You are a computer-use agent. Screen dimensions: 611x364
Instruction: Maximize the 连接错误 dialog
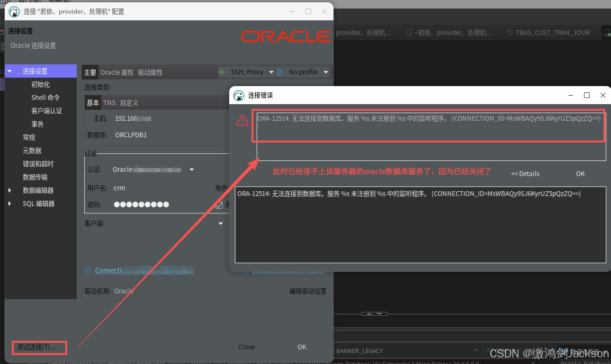tap(587, 95)
